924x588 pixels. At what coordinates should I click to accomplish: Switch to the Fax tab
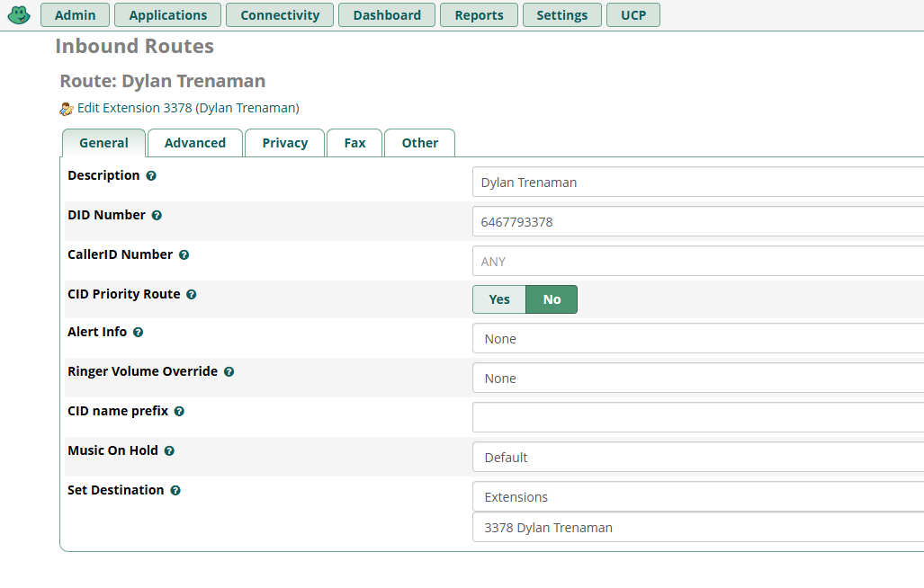point(354,143)
